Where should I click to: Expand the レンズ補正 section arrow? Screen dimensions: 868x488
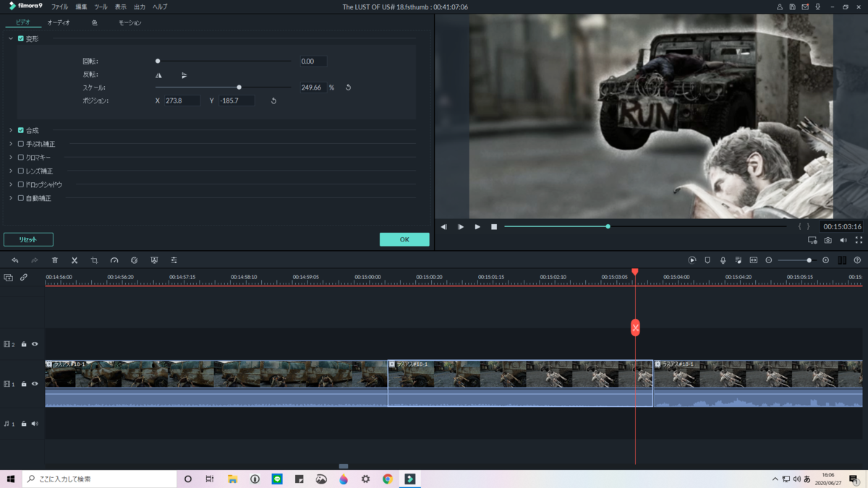[x=11, y=171]
